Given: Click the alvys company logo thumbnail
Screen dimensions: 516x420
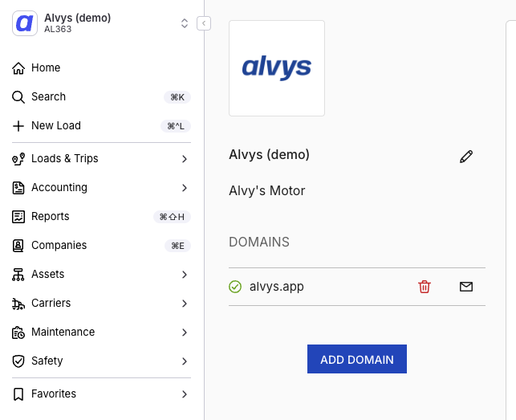Looking at the screenshot, I should pos(277,68).
